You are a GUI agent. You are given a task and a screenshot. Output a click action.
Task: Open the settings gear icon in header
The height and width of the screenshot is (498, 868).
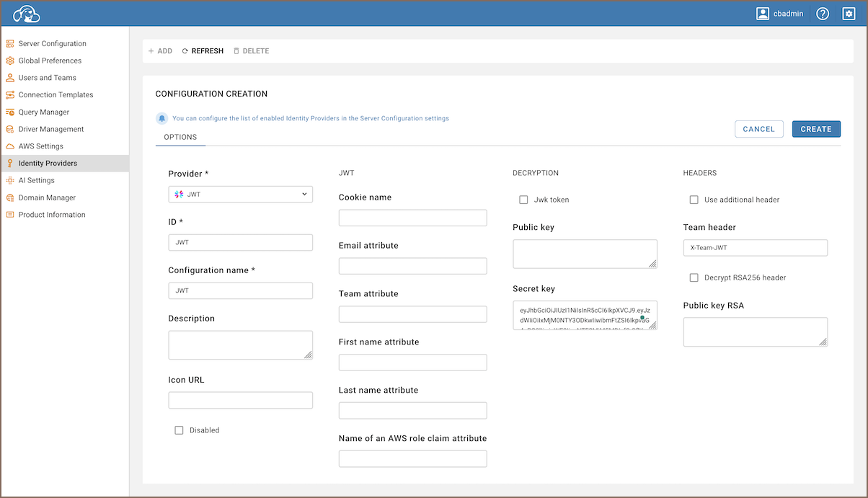[x=849, y=14]
